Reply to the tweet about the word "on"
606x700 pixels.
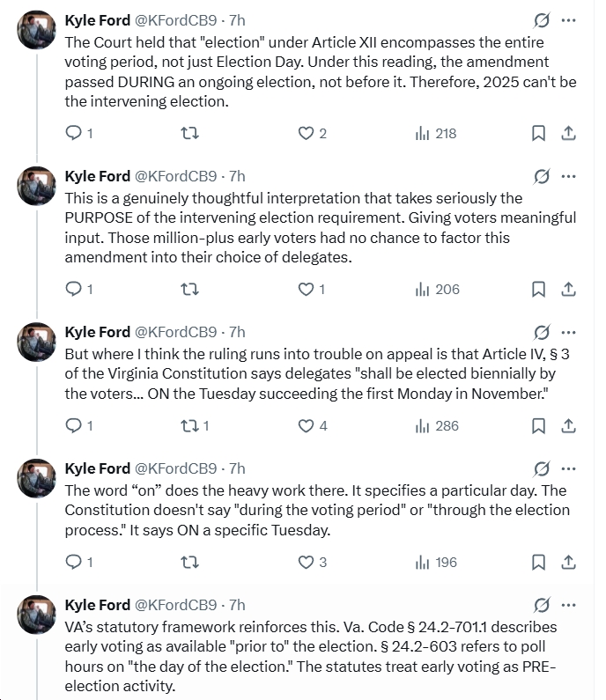tap(74, 562)
